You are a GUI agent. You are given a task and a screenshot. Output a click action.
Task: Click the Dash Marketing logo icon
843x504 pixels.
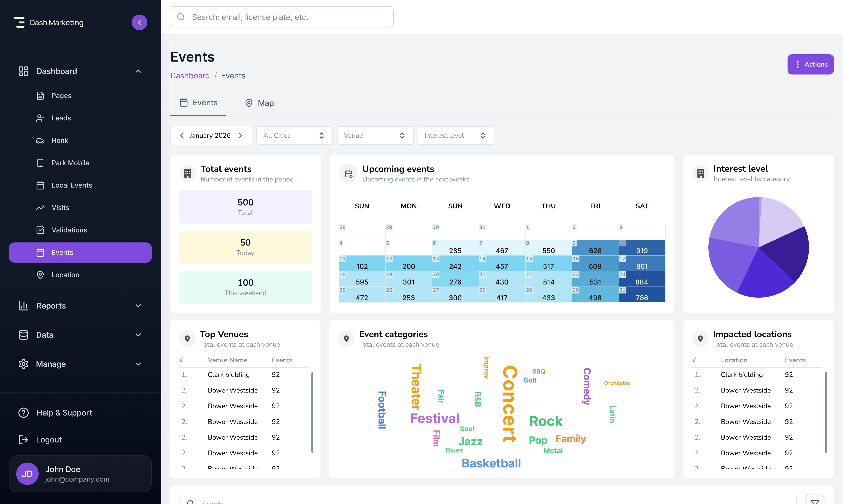click(19, 22)
